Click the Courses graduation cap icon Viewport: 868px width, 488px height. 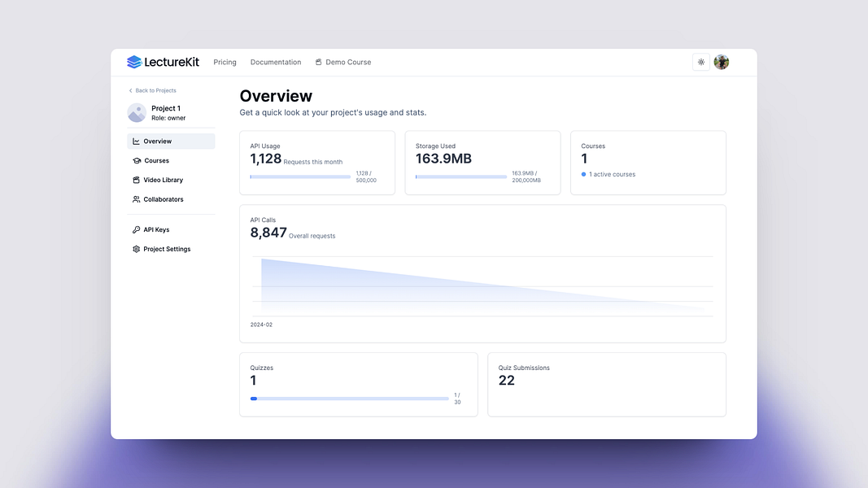point(137,160)
